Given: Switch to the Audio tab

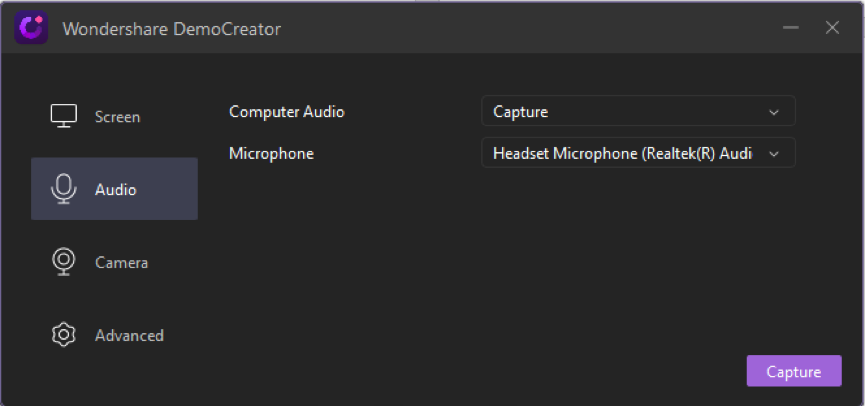Looking at the screenshot, I should (114, 189).
